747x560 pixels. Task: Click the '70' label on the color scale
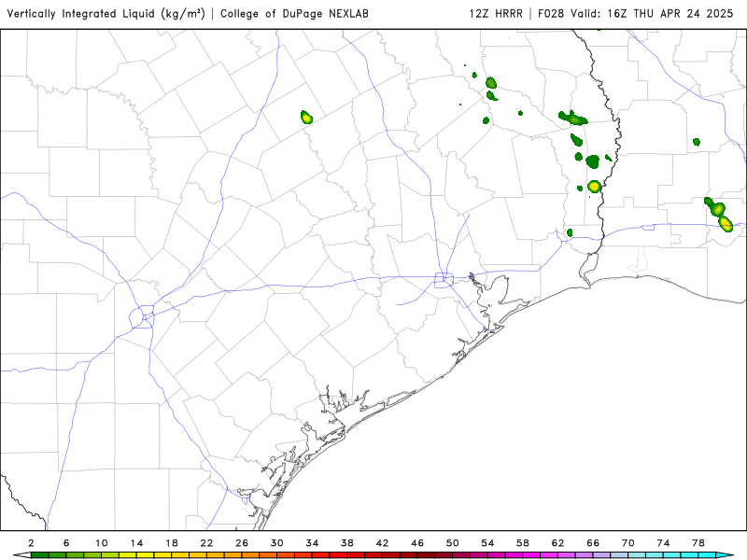tap(628, 543)
